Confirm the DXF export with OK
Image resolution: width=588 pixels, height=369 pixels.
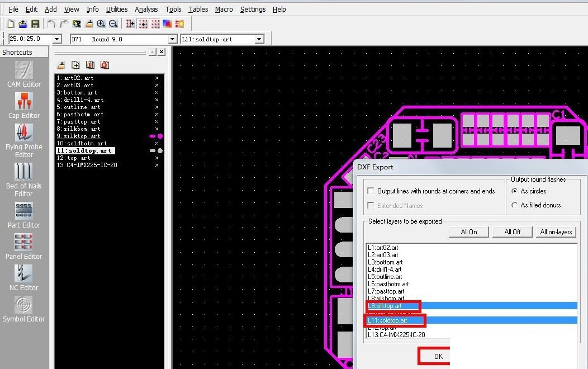coord(438,356)
